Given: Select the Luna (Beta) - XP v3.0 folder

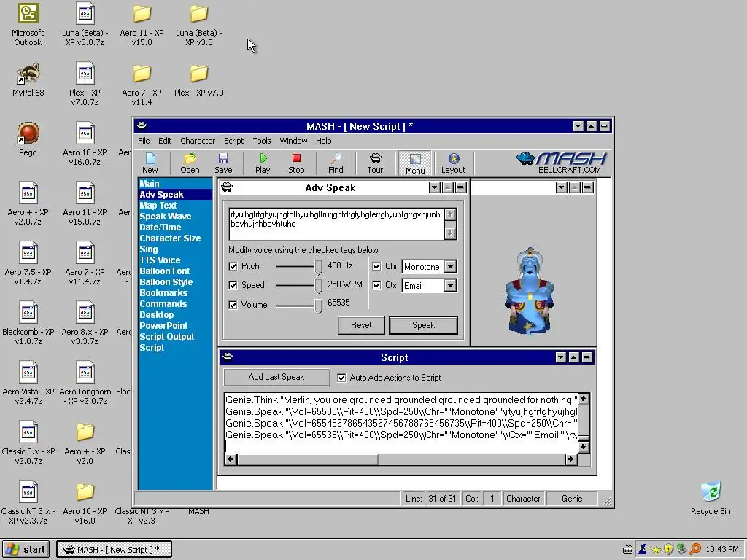Looking at the screenshot, I should pos(198,24).
